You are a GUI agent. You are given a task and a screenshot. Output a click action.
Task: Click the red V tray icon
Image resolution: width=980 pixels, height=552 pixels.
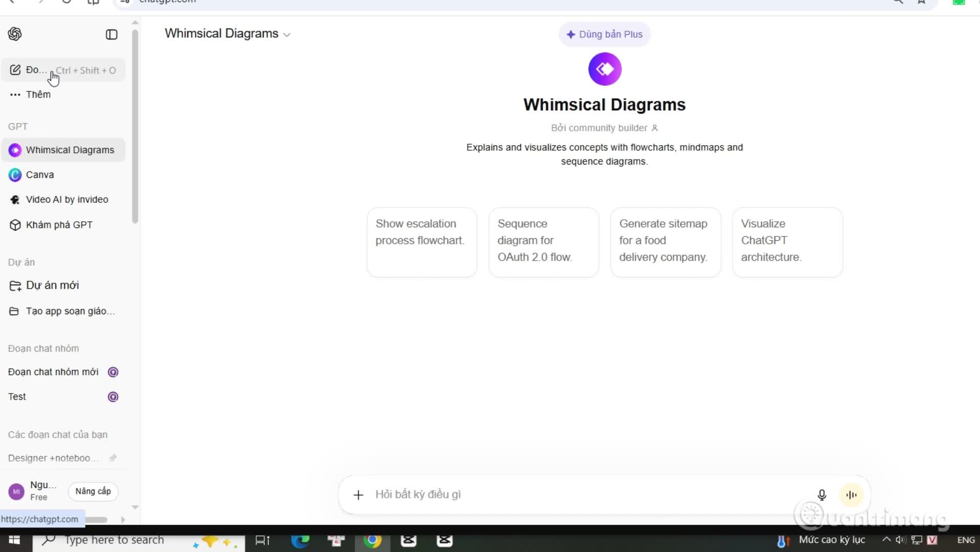pos(932,540)
